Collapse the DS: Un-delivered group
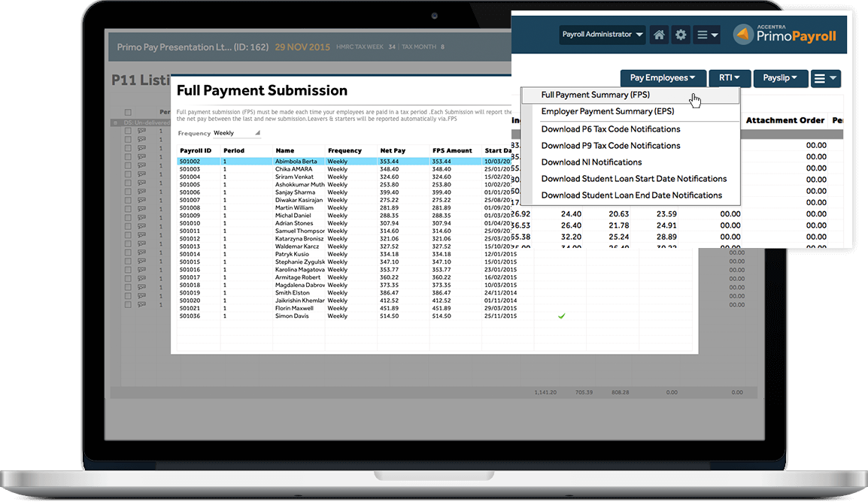The width and height of the screenshot is (868, 502). coord(116,122)
